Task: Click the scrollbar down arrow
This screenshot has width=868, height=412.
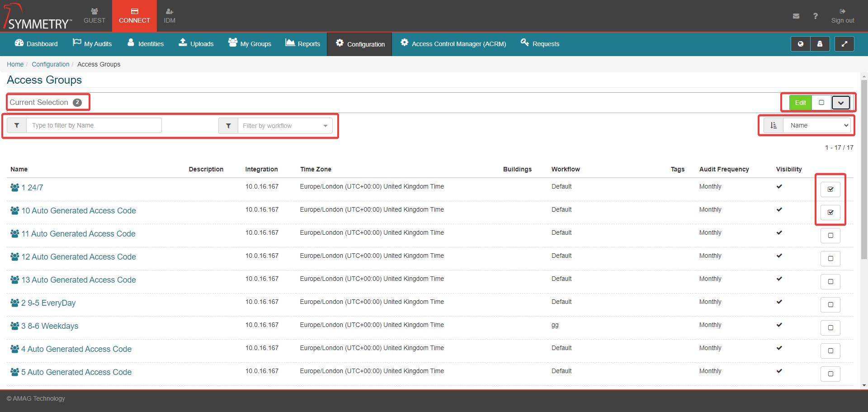Action: click(864, 385)
